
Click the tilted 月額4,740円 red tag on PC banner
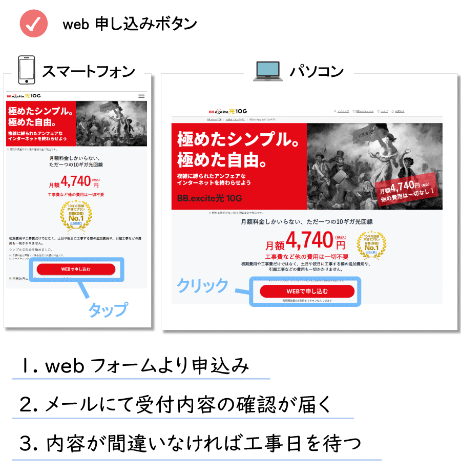click(407, 190)
